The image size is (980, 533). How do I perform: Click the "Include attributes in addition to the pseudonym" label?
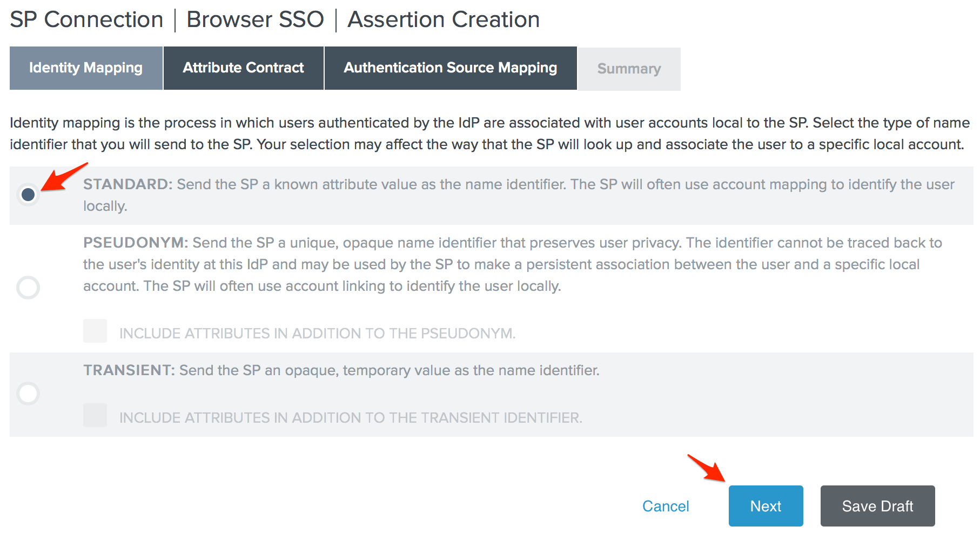(317, 334)
